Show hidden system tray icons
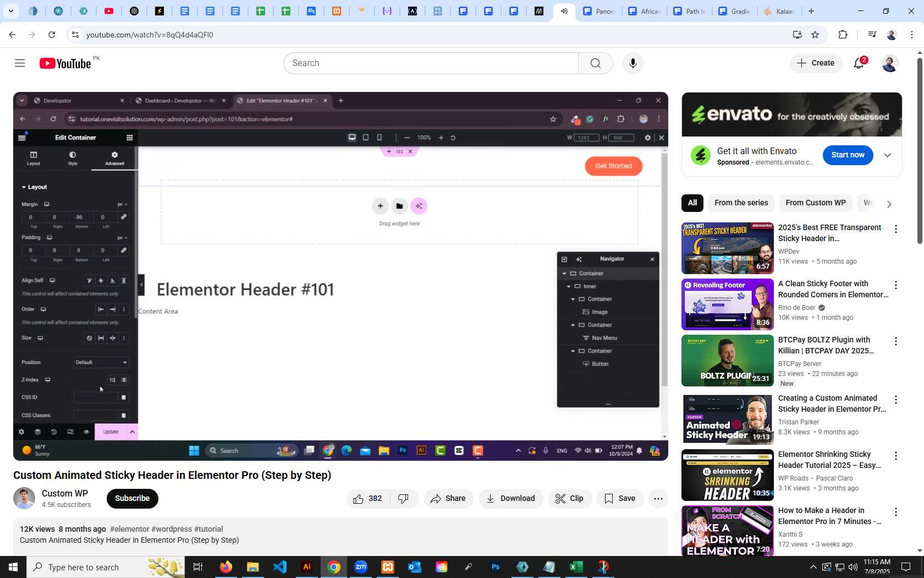 (813, 567)
